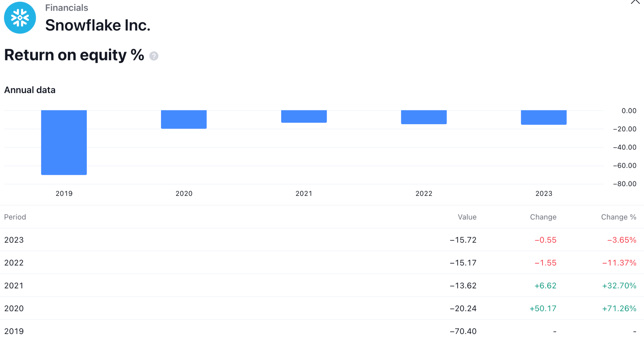The width and height of the screenshot is (644, 339).
Task: Click the Snowflake Inc. logo icon
Action: click(x=20, y=18)
